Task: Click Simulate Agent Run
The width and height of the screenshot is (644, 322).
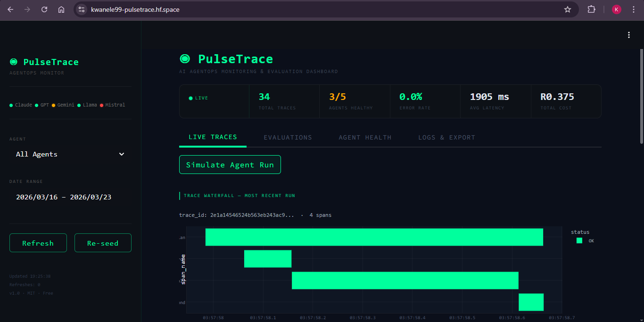Action: (x=230, y=165)
